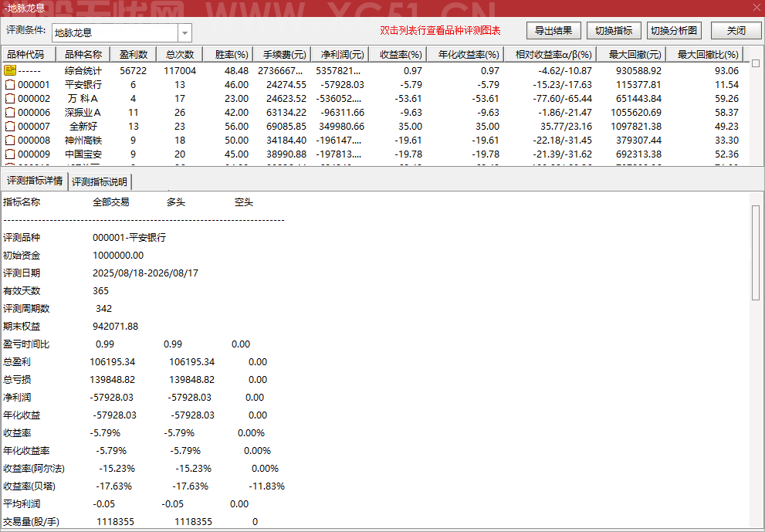The height and width of the screenshot is (532, 765).
Task: Click the 地脉龙息 condition combo box field
Action: tap(115, 33)
